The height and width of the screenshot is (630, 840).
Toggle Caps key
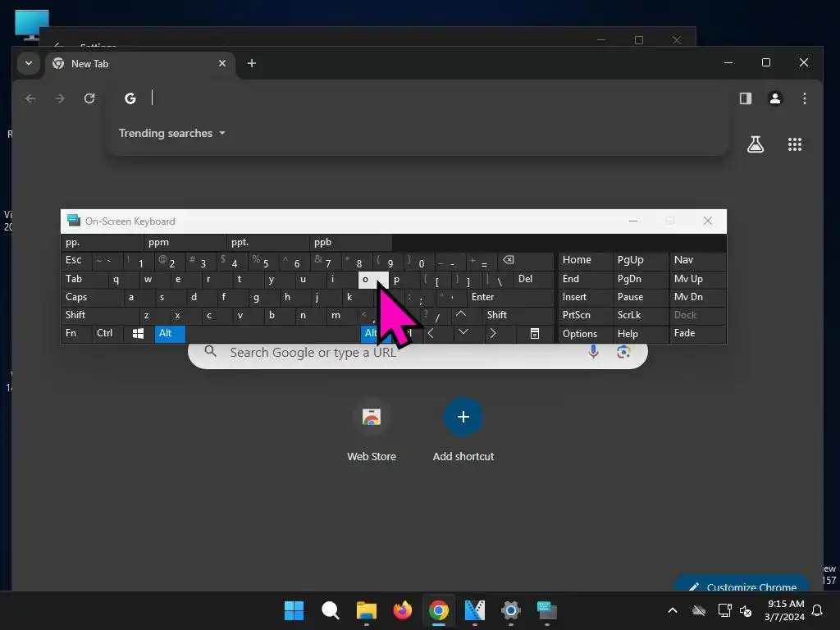tap(93, 297)
